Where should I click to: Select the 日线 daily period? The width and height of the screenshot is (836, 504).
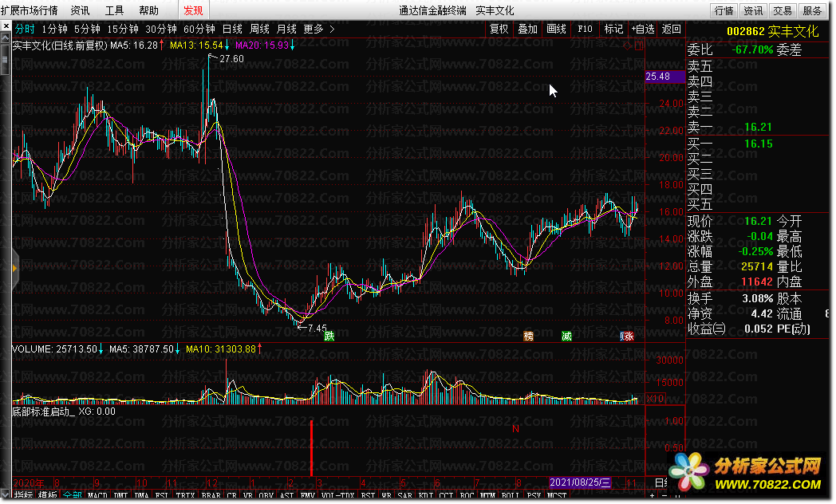click(x=232, y=29)
